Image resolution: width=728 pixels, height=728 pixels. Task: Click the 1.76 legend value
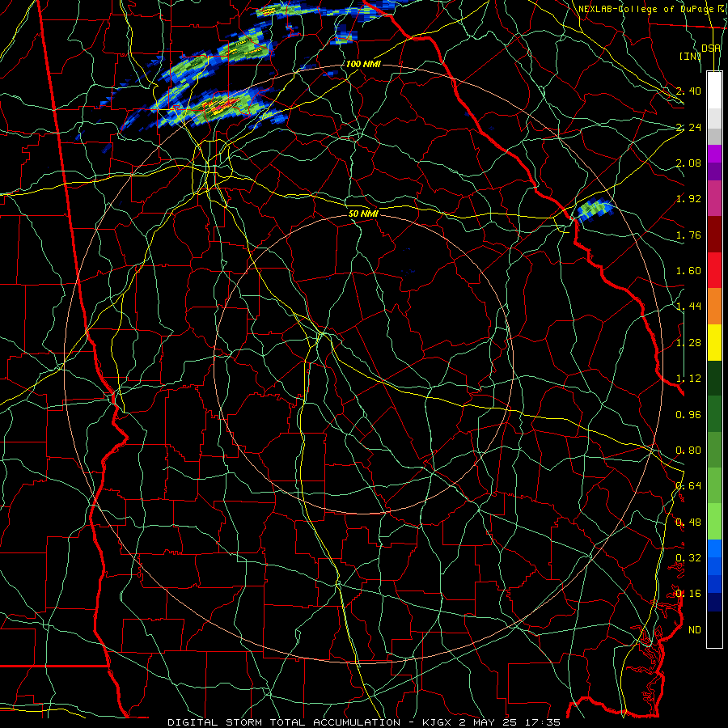coord(688,235)
